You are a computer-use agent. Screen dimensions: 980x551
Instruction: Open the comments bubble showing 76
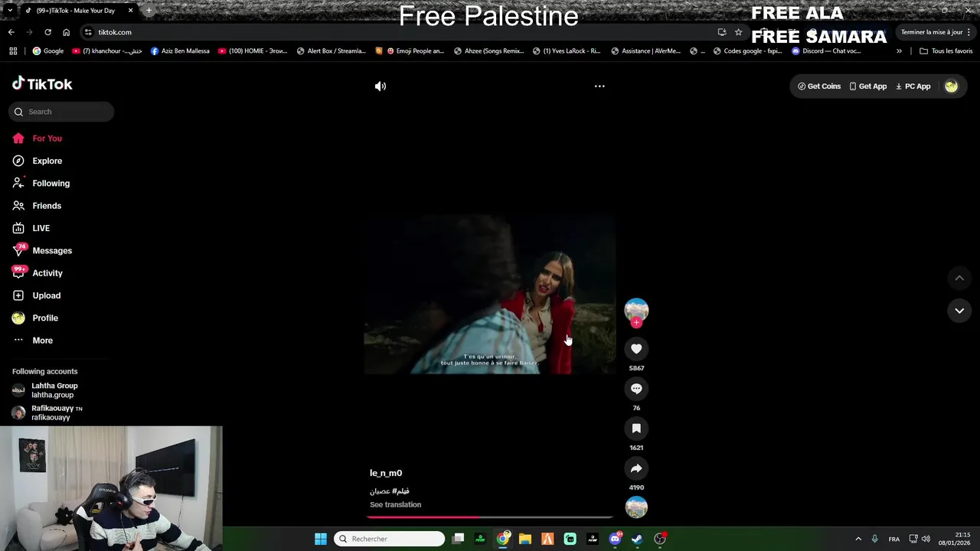click(636, 389)
